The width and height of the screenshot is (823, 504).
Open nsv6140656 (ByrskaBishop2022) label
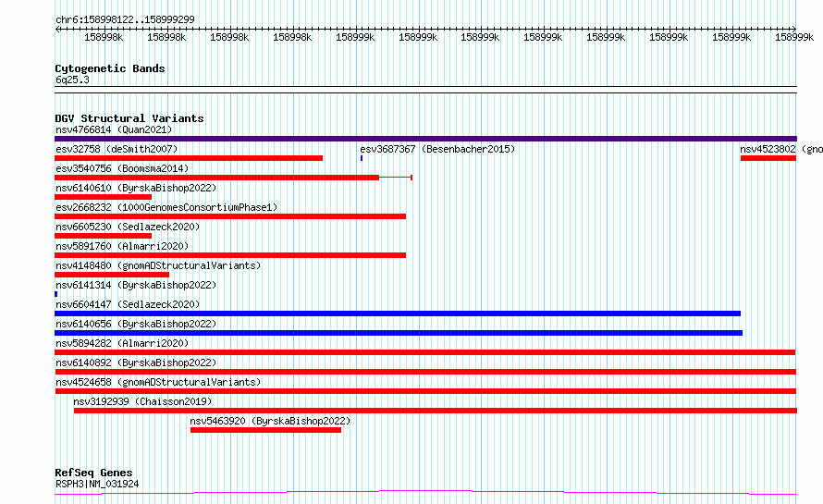[136, 324]
